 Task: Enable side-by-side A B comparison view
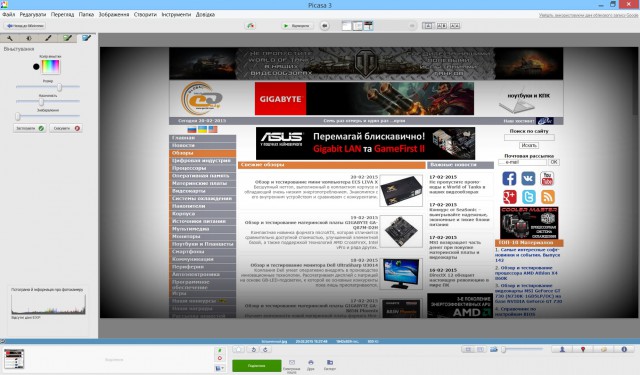click(x=442, y=26)
